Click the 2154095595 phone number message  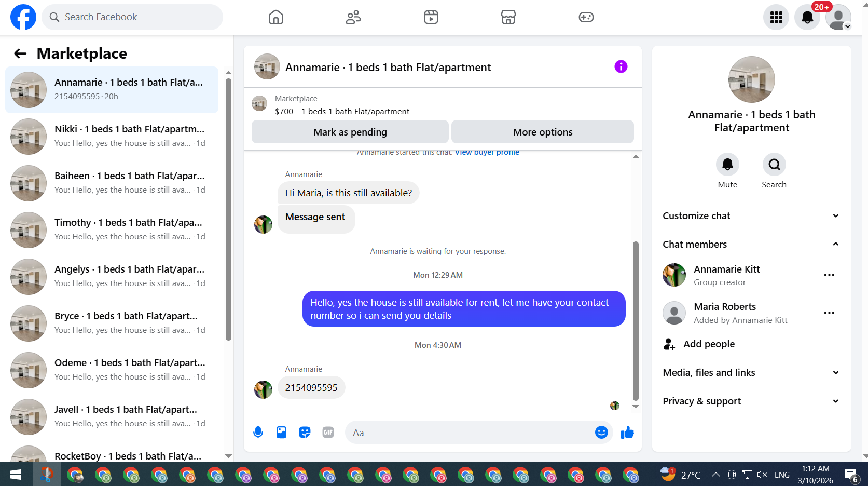click(311, 387)
